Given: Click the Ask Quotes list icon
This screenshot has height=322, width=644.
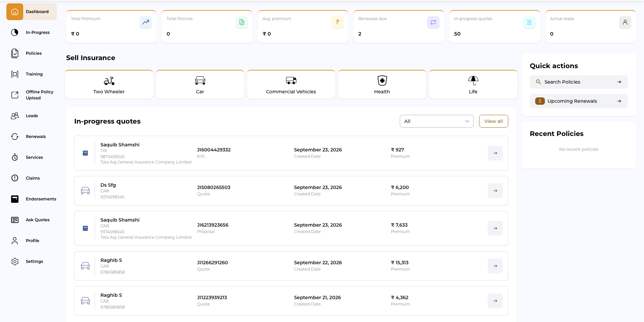Looking at the screenshot, I should tap(15, 220).
